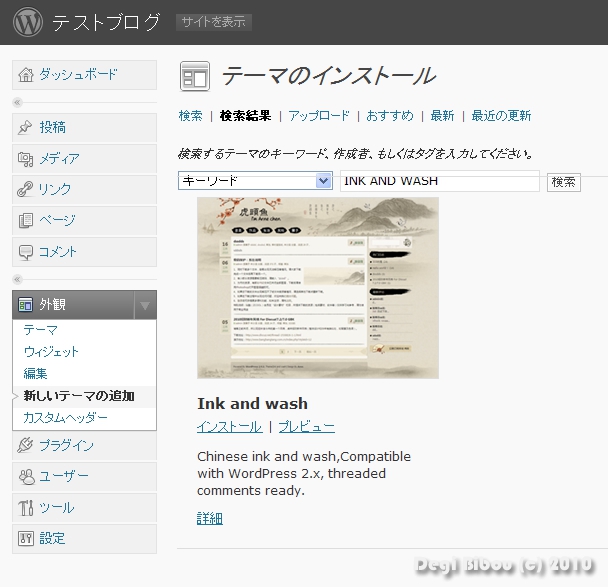This screenshot has width=608, height=587.
Task: Switch to 最近の更新 tab
Action: tap(501, 116)
